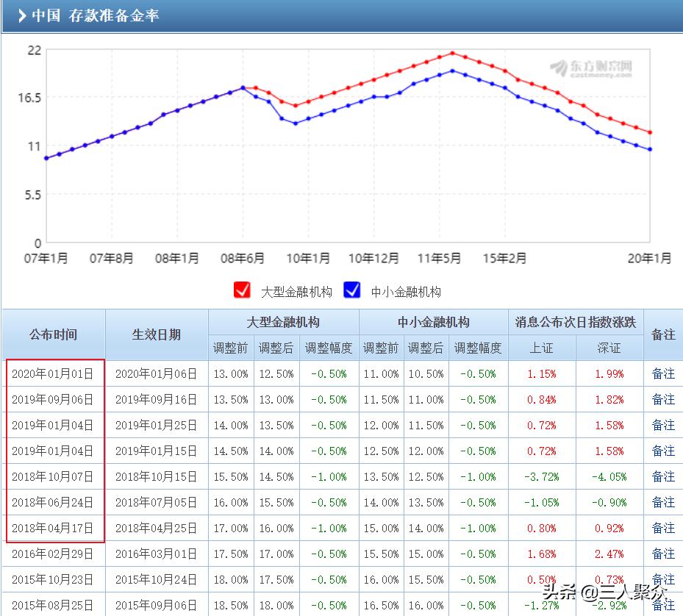
Task: Click the 公布时间 column header
Action: (x=53, y=334)
